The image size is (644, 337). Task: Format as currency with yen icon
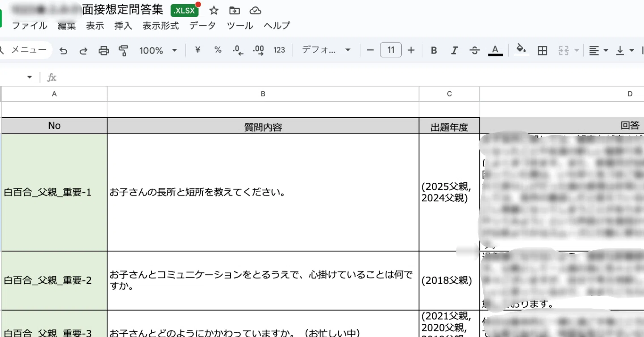[198, 50]
